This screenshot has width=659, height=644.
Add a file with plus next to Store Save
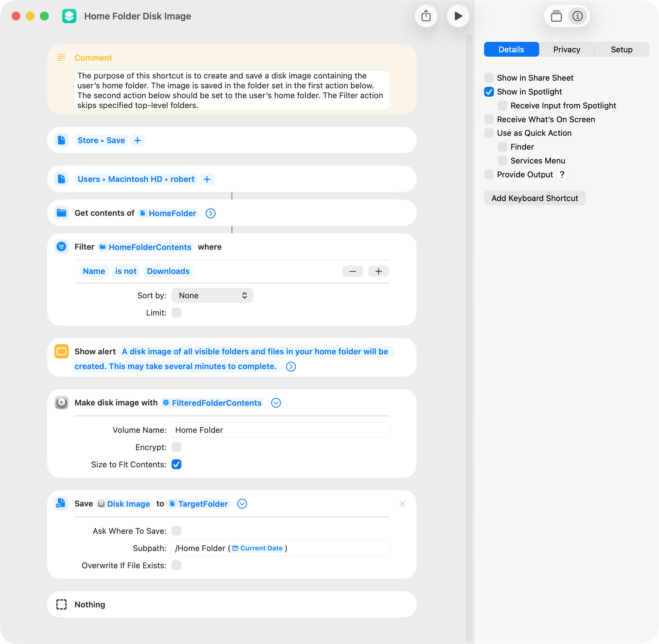[x=137, y=140]
